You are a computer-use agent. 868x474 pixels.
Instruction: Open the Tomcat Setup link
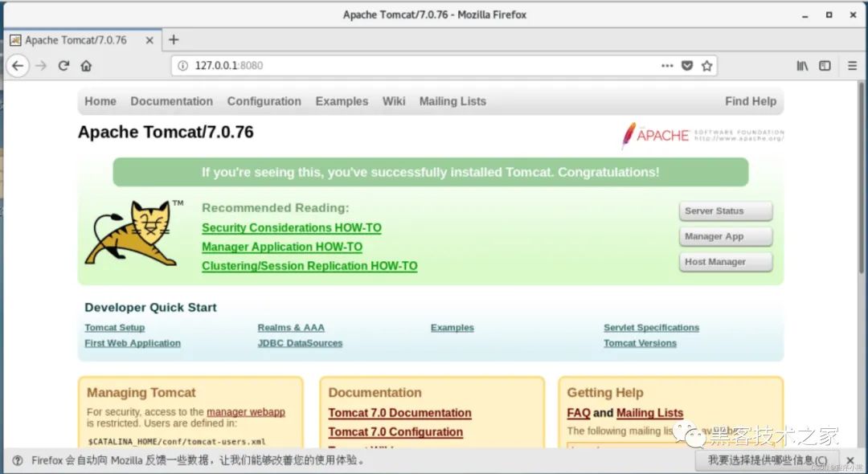pos(115,328)
